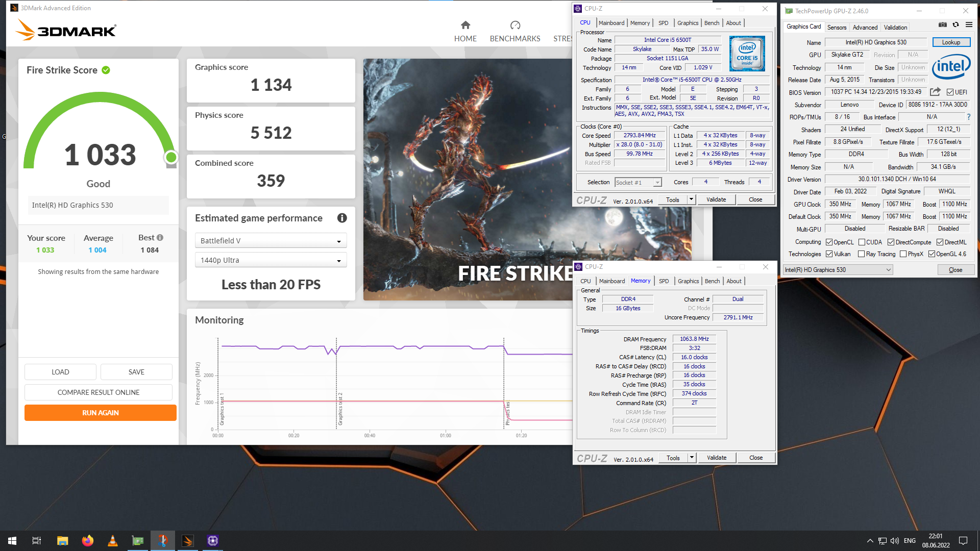Show hidden system tray icons
This screenshot has height=551, width=980.
[x=870, y=541]
